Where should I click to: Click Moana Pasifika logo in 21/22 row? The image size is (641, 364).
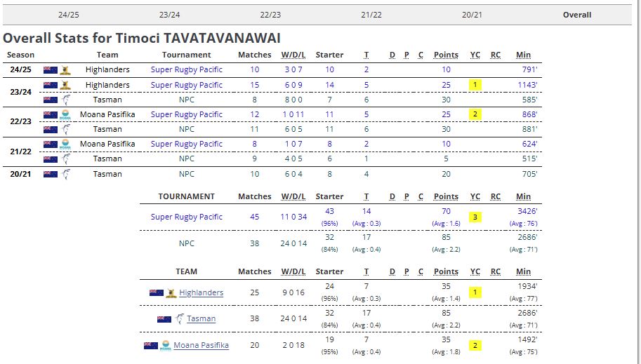(65, 144)
